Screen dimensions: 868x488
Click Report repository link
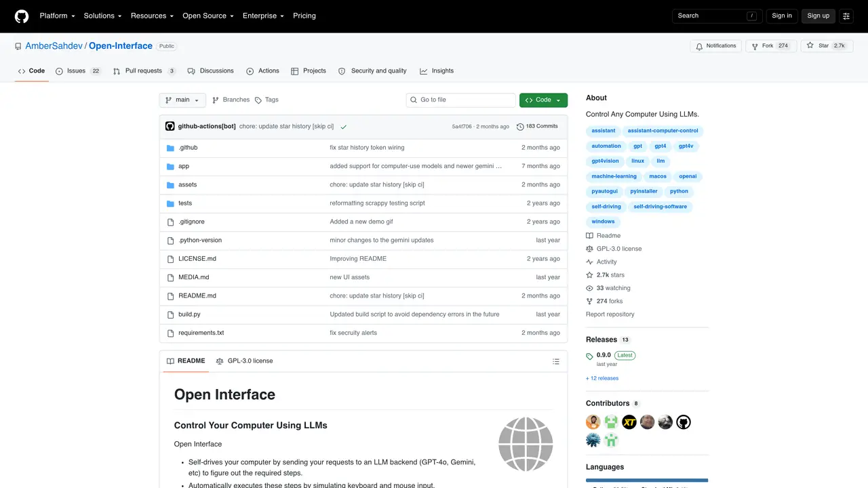point(610,314)
